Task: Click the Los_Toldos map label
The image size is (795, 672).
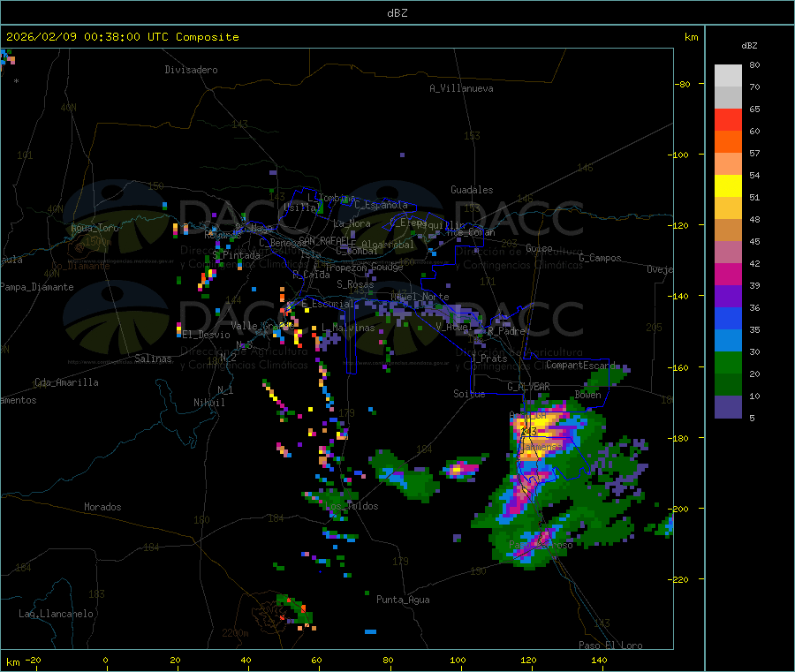Action: point(352,506)
